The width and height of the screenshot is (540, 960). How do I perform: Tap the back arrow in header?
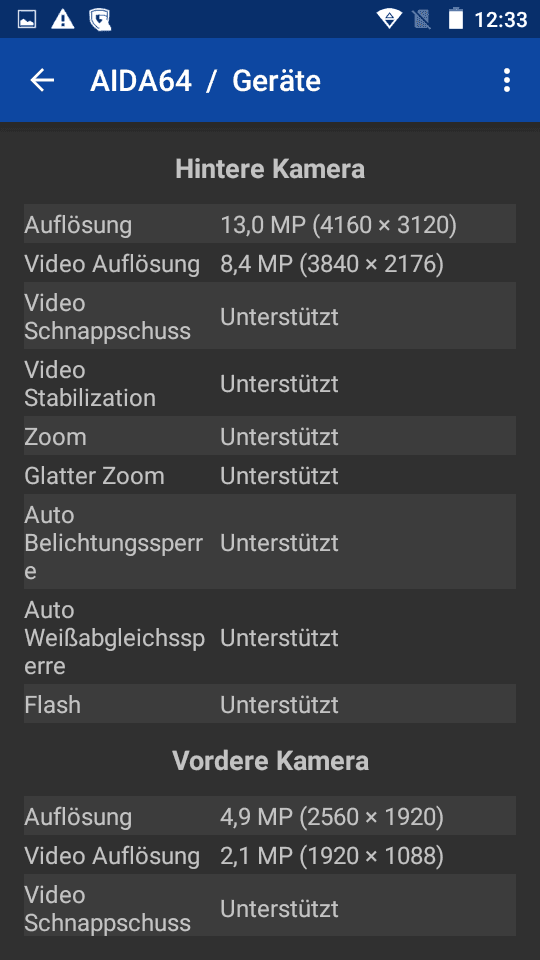pos(42,80)
